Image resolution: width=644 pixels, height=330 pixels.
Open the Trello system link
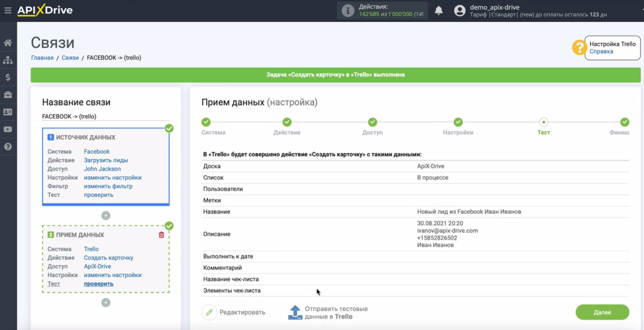coord(91,249)
